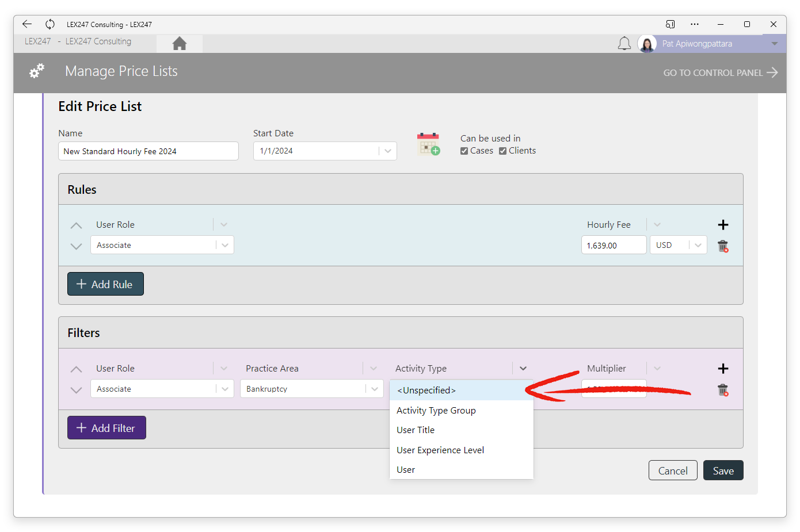
Task: Toggle the Clients checkbox
Action: pyautogui.click(x=502, y=151)
